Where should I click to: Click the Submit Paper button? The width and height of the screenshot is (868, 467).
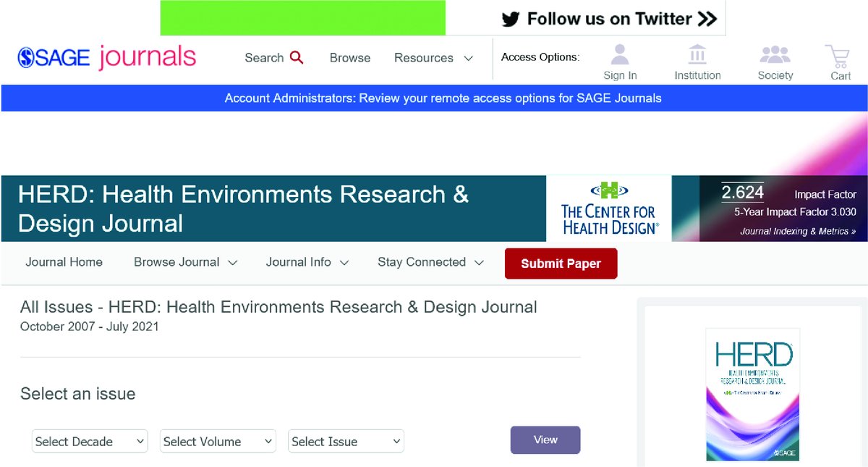coord(561,264)
